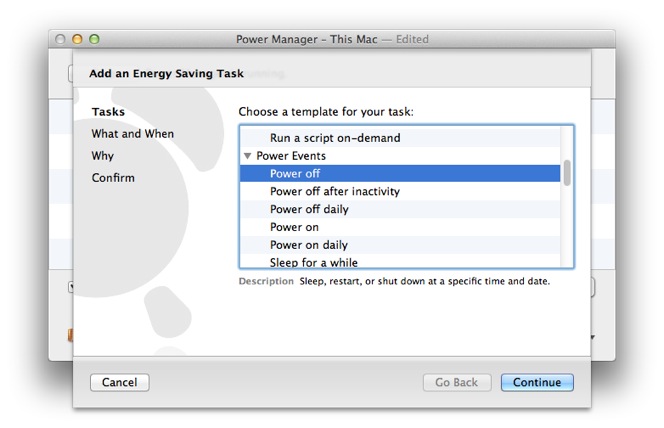Zoom the Power Manager window

click(95, 39)
